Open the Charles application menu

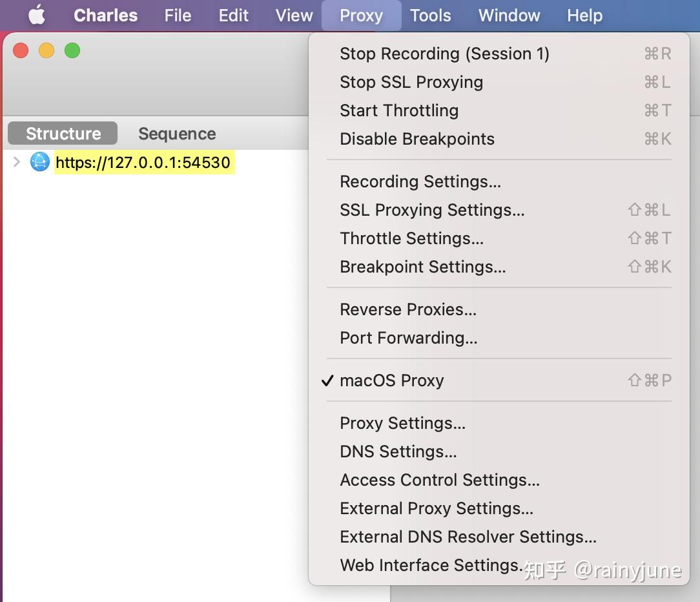tap(105, 16)
